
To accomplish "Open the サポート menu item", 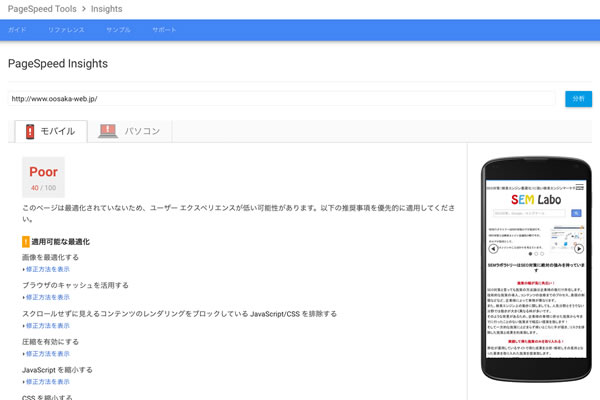I will click(x=164, y=30).
